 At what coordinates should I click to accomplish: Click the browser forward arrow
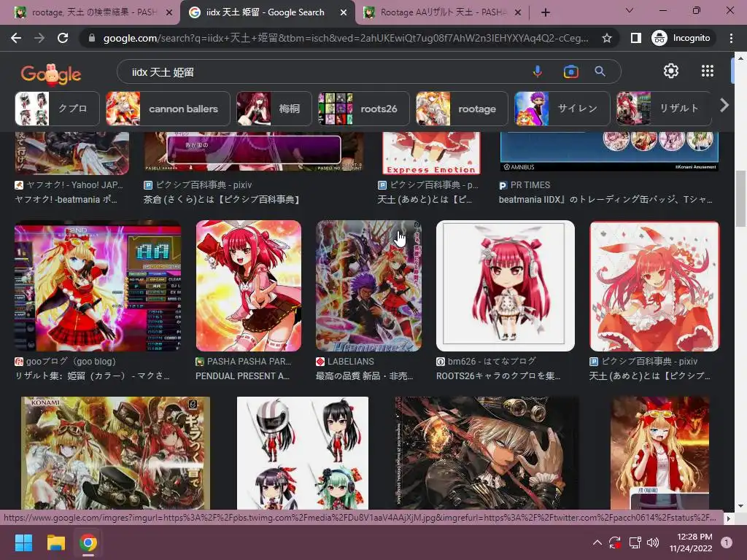39,38
